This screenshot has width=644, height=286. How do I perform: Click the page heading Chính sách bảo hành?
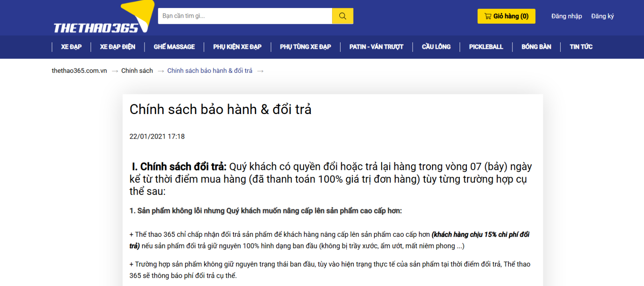[220, 110]
